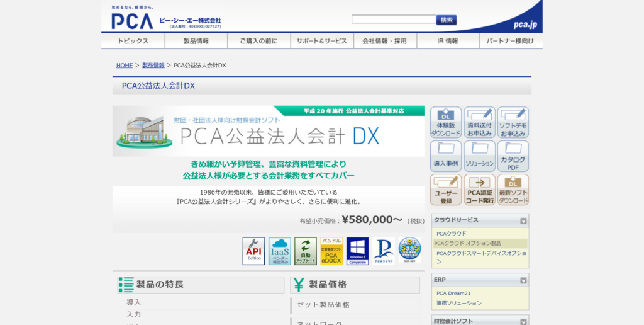This screenshot has height=325, width=644.
Task: Open the ソリューション folder icon
Action: pyautogui.click(x=479, y=156)
